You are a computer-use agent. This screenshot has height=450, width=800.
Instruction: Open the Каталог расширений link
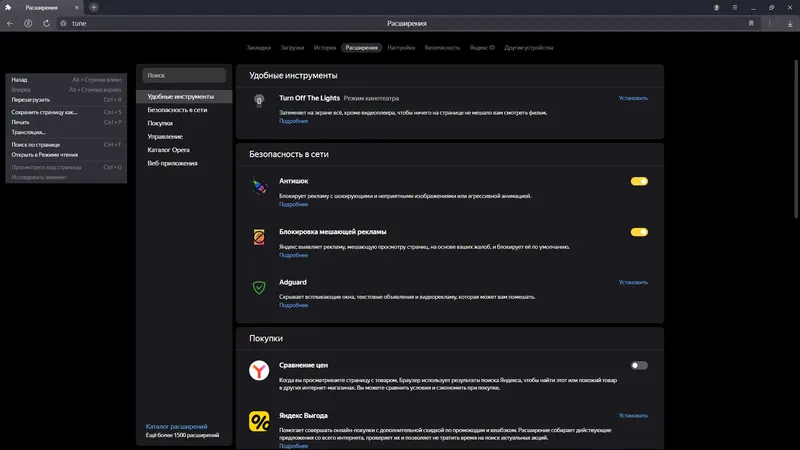177,427
